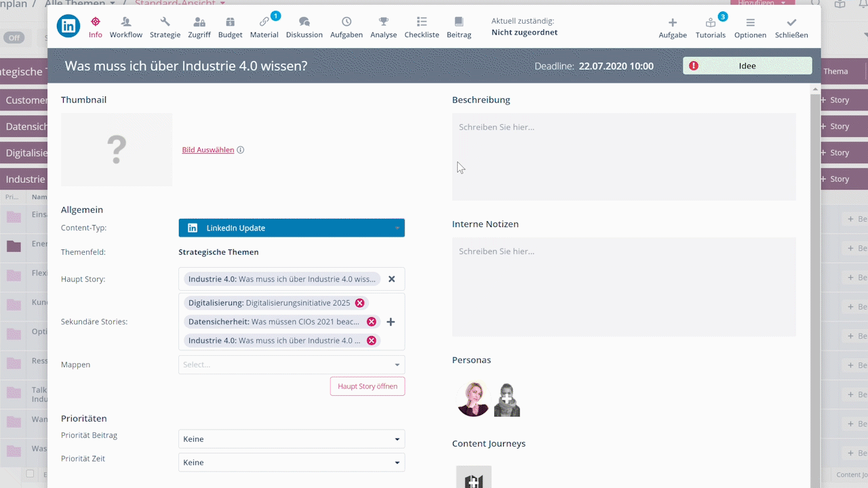Expand the Mappen select dropdown
This screenshot has height=488, width=868.
point(292,365)
